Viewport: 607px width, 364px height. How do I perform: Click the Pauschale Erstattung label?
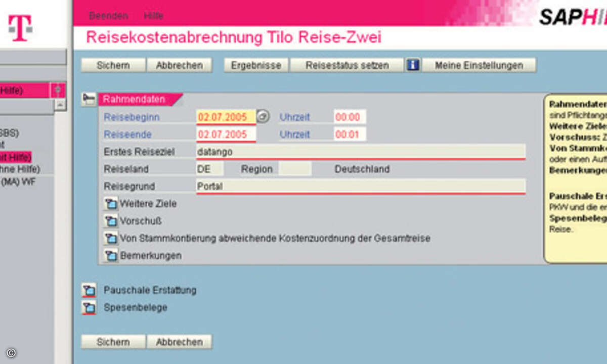[x=150, y=290]
